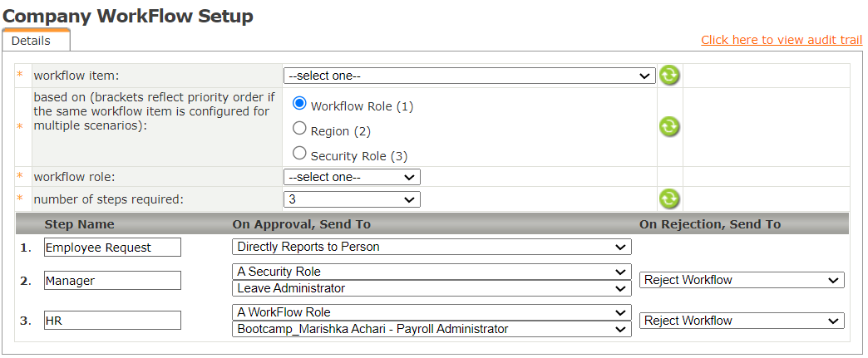Open the Leave Administrator dropdown
The height and width of the screenshot is (358, 868).
tap(432, 288)
